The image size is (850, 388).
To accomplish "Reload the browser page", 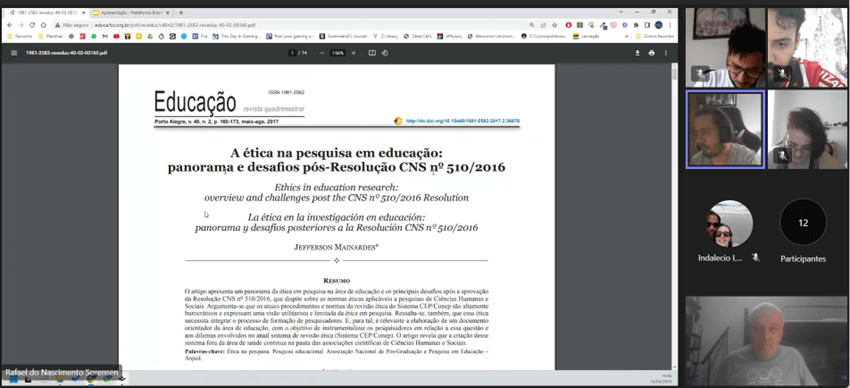I will (32, 25).
